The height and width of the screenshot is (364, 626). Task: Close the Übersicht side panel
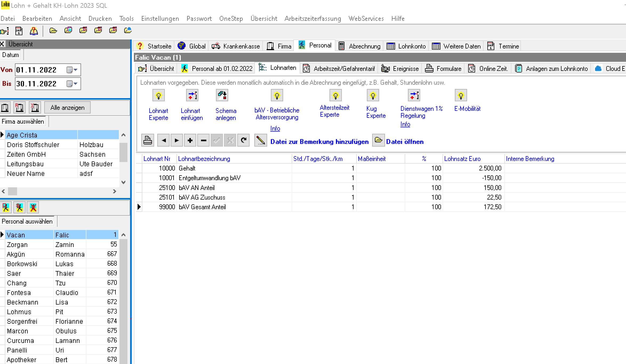coord(2,44)
